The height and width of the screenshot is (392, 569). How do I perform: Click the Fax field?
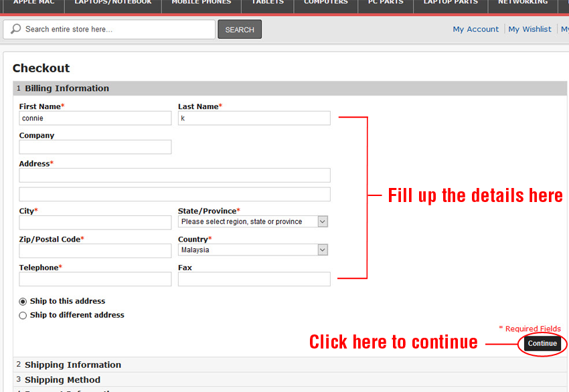[x=254, y=279]
